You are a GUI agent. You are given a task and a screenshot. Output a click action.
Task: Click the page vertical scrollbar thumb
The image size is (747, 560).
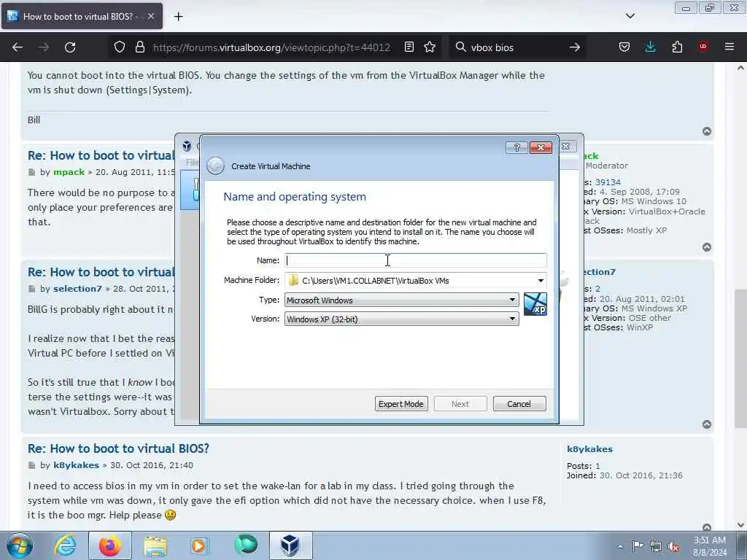[x=740, y=358]
